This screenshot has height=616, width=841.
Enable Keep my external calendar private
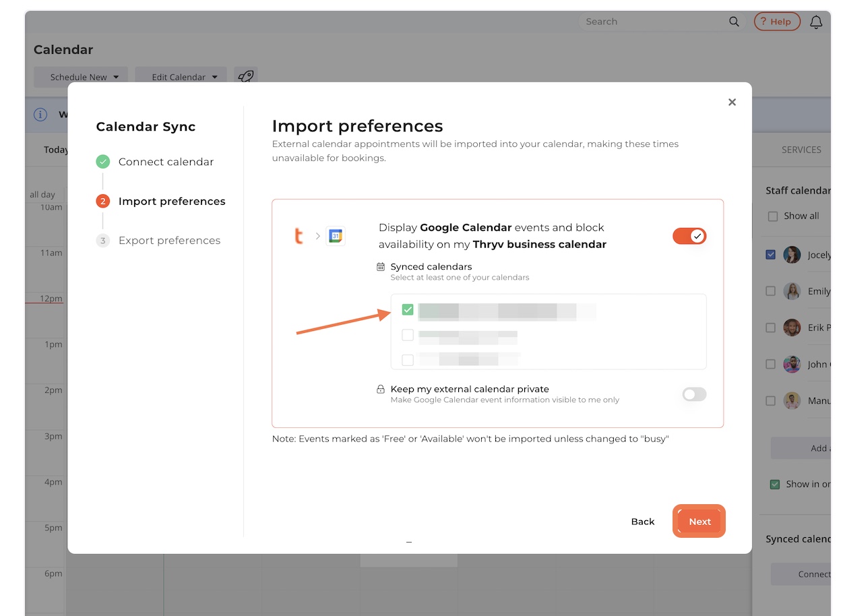click(694, 394)
